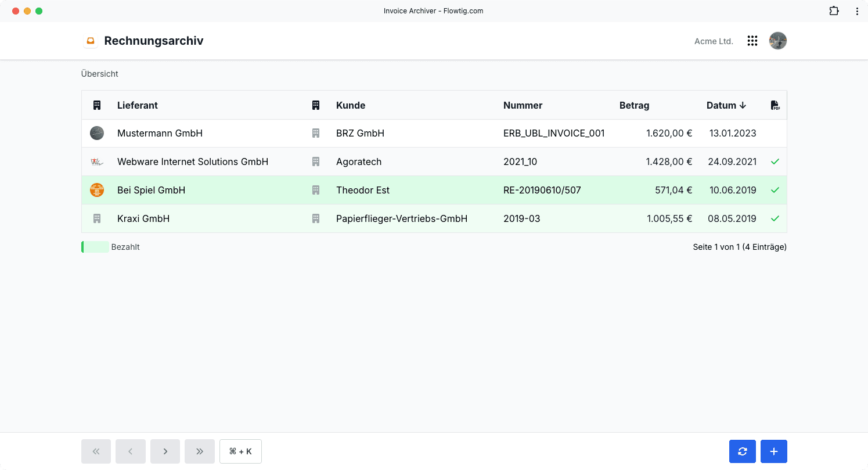868x470 pixels.
Task: Open the ⌘ + K command palette button
Action: coord(240,451)
